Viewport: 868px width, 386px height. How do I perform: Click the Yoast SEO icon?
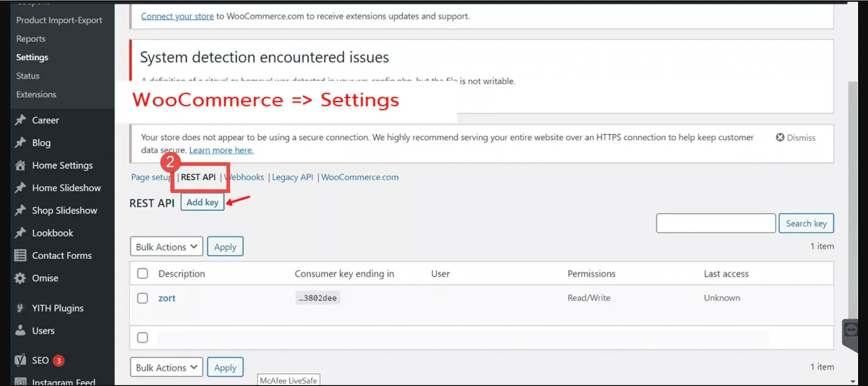(20, 360)
